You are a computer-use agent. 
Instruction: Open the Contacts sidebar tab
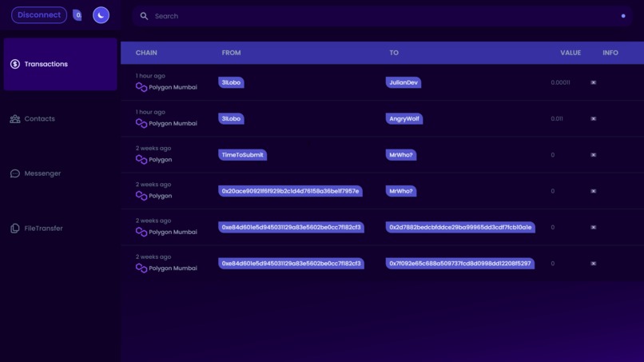[61, 119]
